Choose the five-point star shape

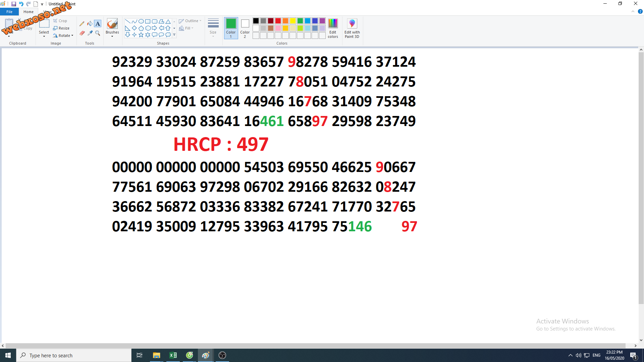141,35
